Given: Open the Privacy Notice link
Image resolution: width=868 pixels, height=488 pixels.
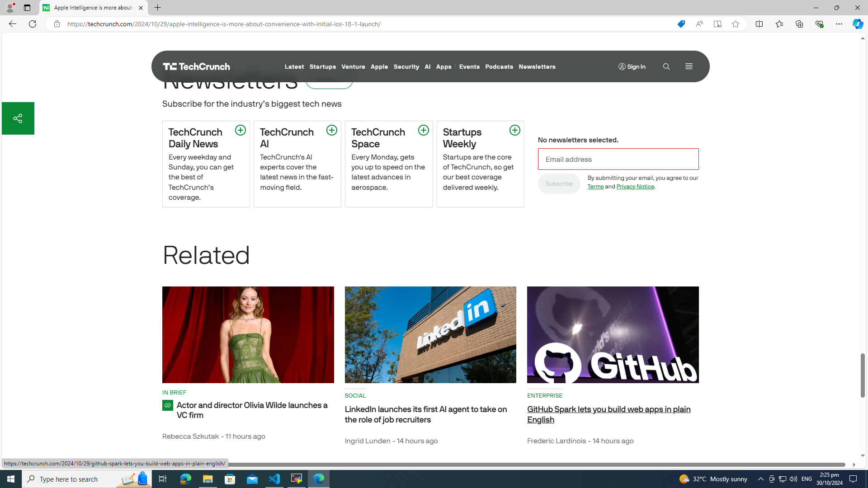Looking at the screenshot, I should coord(635,187).
